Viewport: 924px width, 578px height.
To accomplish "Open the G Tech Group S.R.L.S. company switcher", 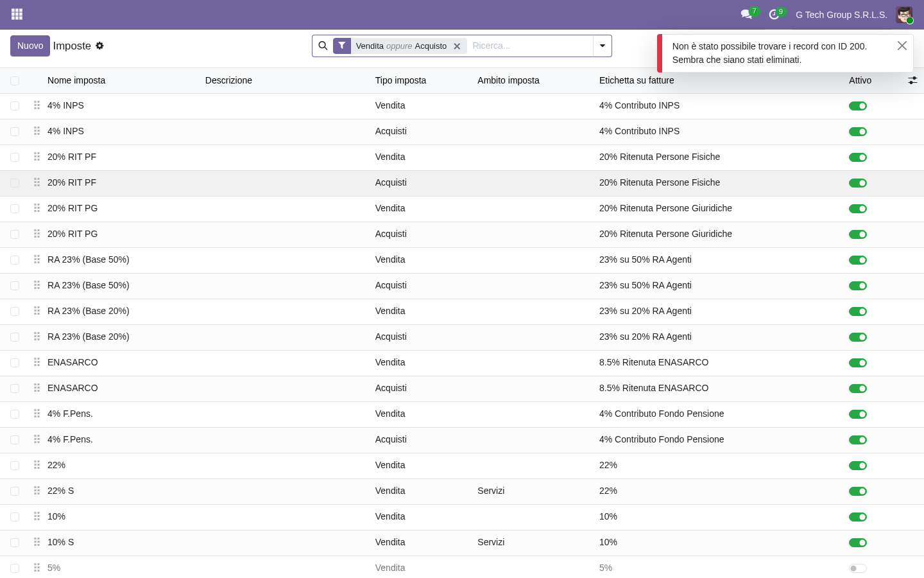I will point(841,15).
